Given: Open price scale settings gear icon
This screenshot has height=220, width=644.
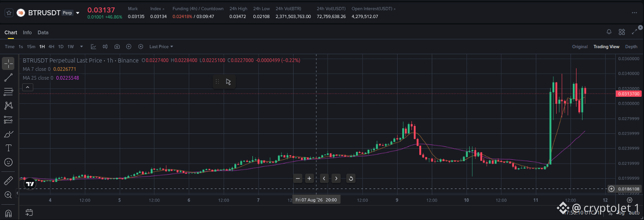Looking at the screenshot, I should 629,200.
